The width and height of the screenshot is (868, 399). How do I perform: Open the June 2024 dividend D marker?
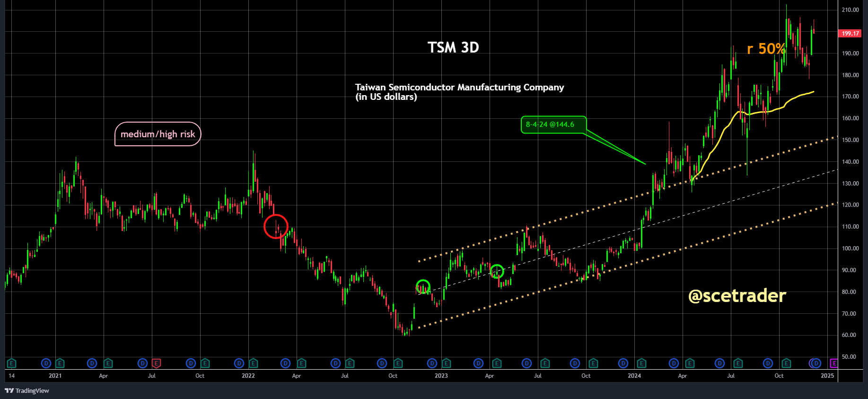tap(719, 364)
